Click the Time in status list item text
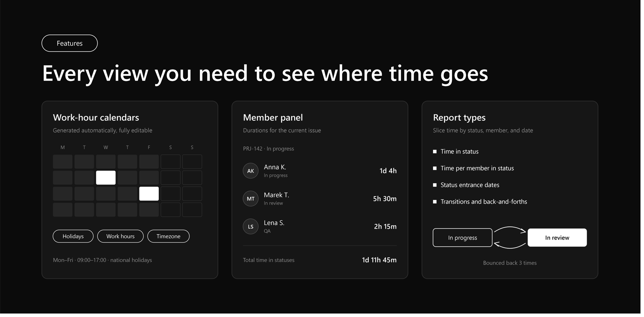This screenshot has height=317, width=644. (x=459, y=151)
